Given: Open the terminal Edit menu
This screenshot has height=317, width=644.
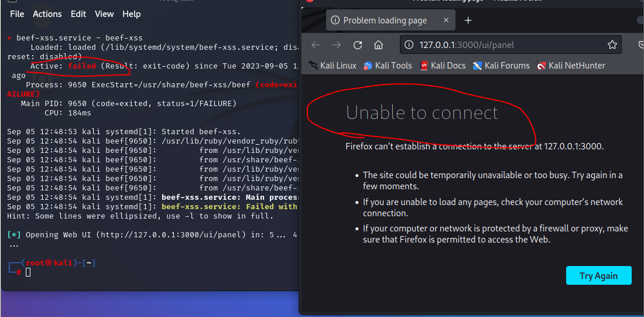Looking at the screenshot, I should point(78,14).
